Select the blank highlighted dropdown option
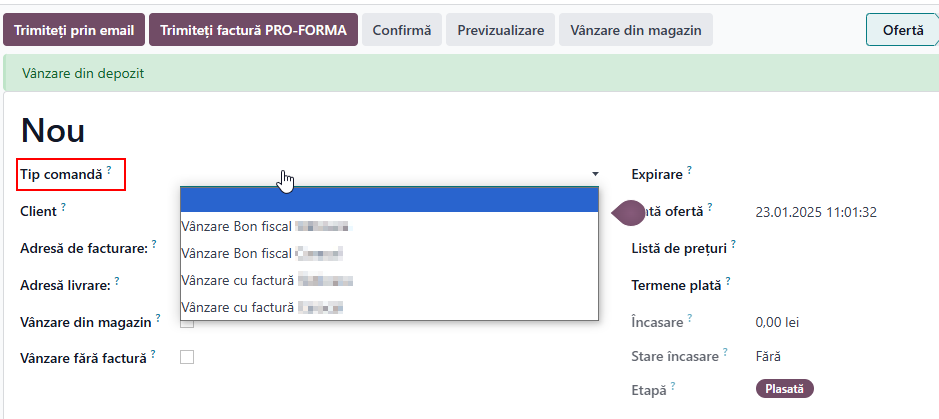The image size is (939, 419). click(389, 200)
